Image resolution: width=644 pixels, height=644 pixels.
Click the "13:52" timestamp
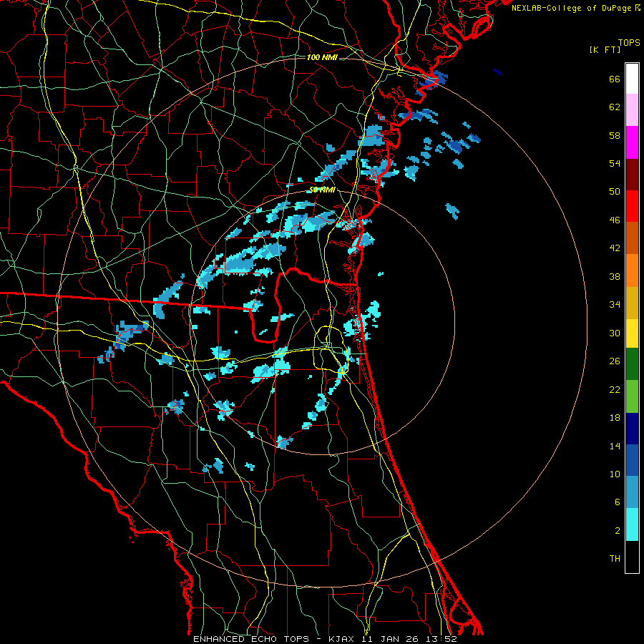click(x=441, y=639)
